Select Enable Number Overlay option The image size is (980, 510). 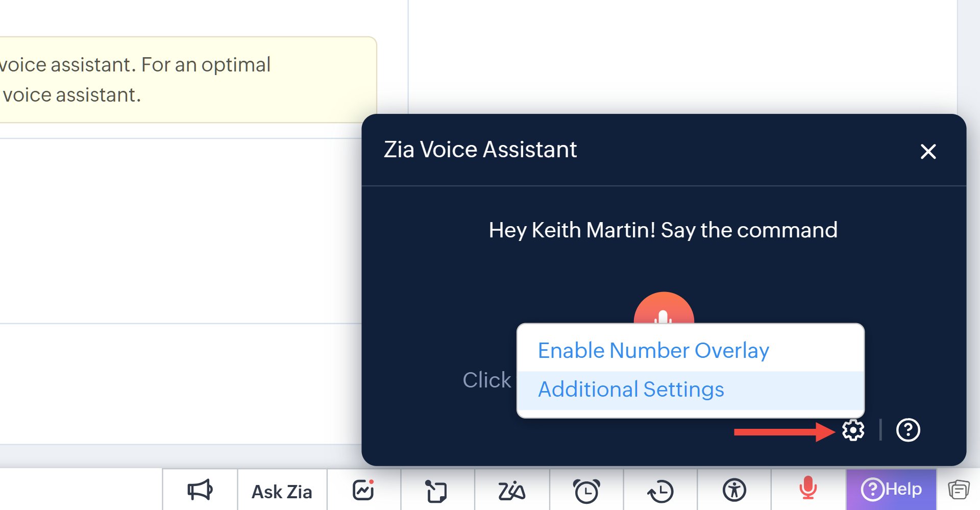(653, 351)
